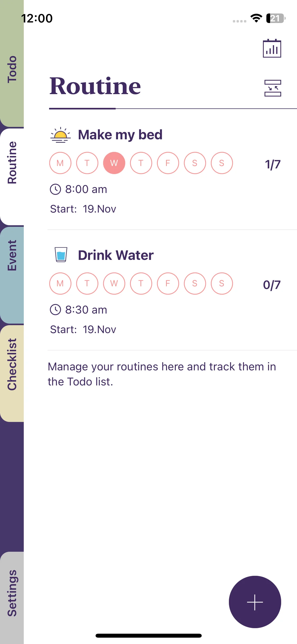Tap the clock icon beside 8:30 am
The height and width of the screenshot is (644, 297).
coord(55,310)
